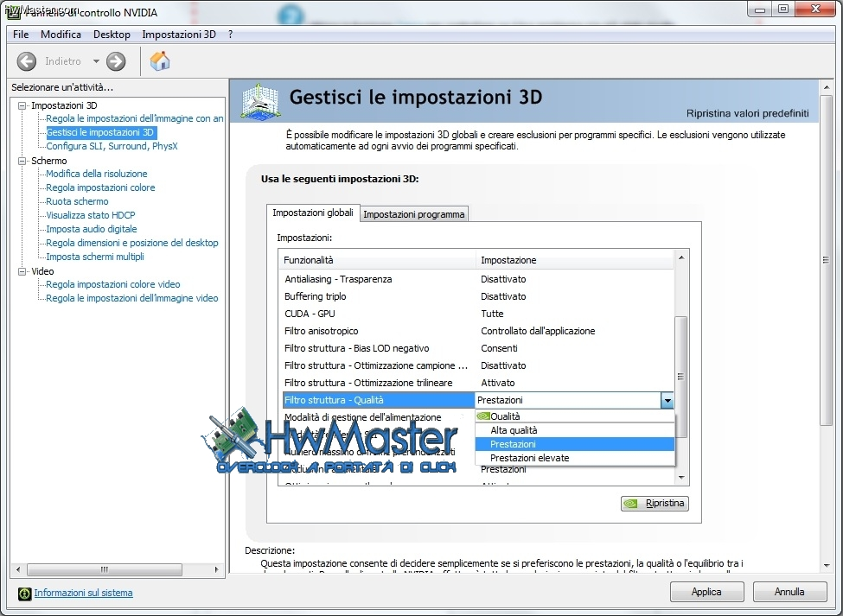Screen dimensions: 843x616
Task: Select Filtro struttura - Bias LOD negativo row
Action: [x=477, y=348]
